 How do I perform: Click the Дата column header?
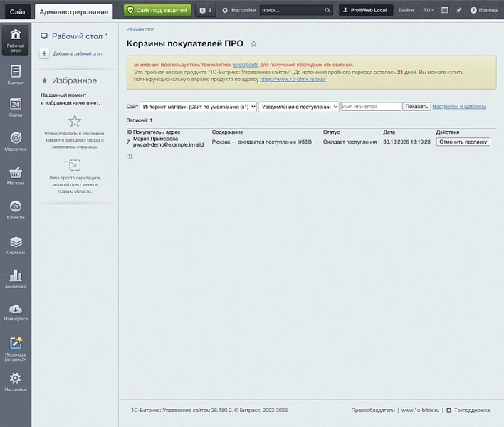[389, 132]
